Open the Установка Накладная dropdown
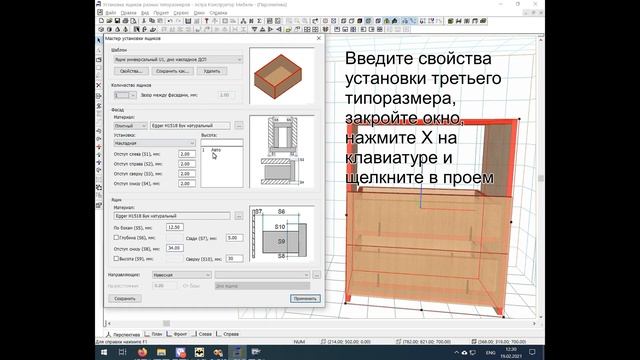640x360 pixels. tap(155, 143)
